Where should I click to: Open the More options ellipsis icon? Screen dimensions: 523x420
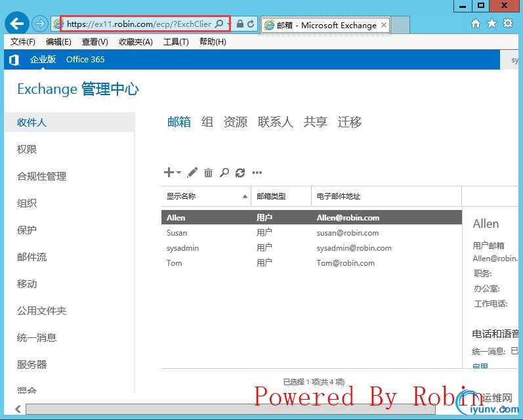[x=257, y=173]
